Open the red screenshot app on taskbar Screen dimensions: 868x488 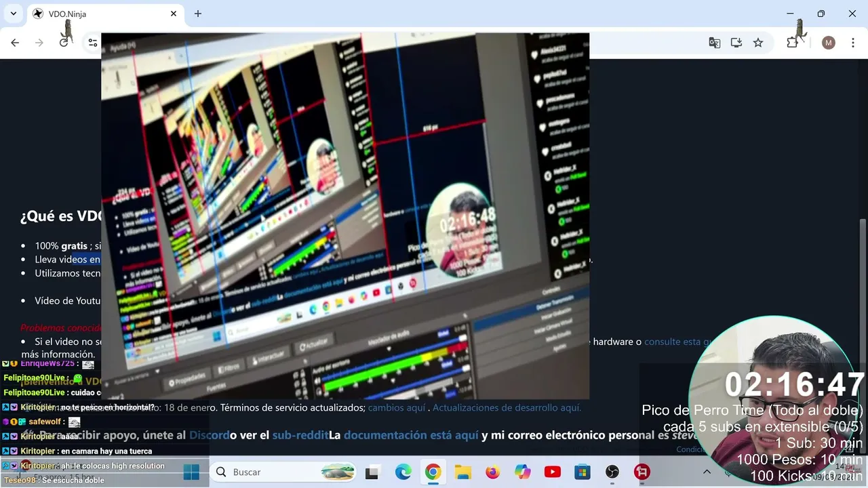(642, 472)
